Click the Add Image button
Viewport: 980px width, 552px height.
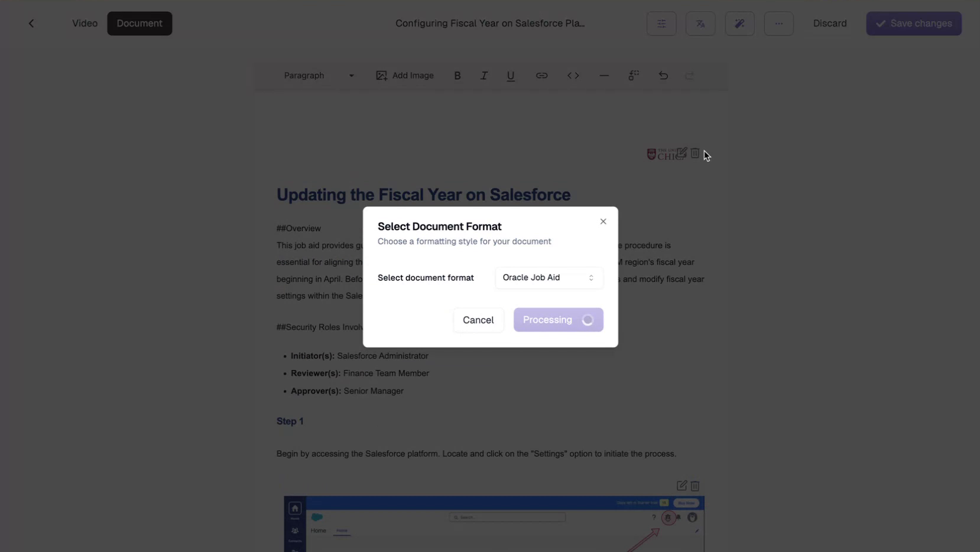(x=405, y=75)
